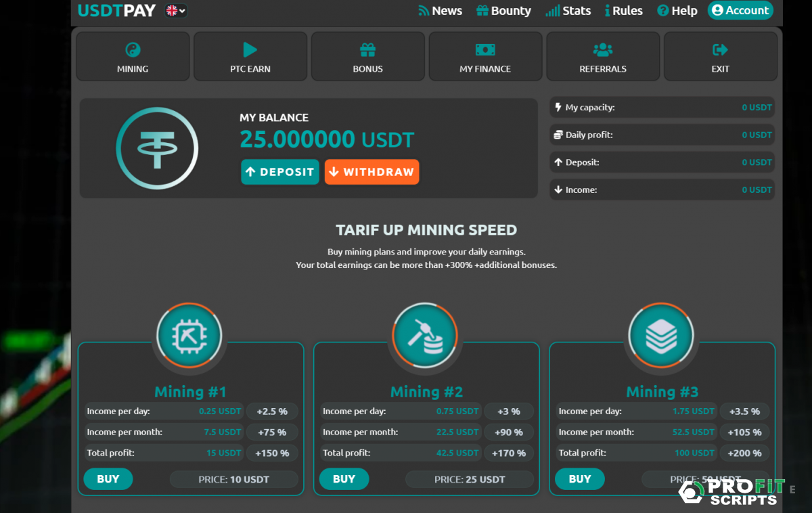The height and width of the screenshot is (513, 812).
Task: Go to Bounty in the top menu
Action: [503, 11]
